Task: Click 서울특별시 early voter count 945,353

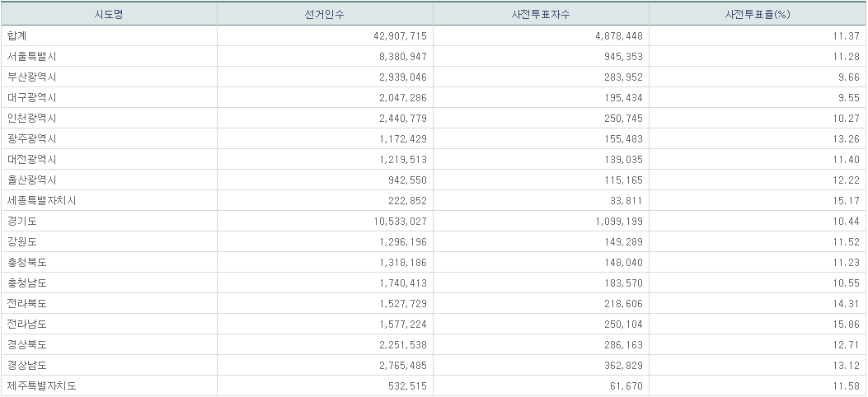Action: pyautogui.click(x=624, y=57)
